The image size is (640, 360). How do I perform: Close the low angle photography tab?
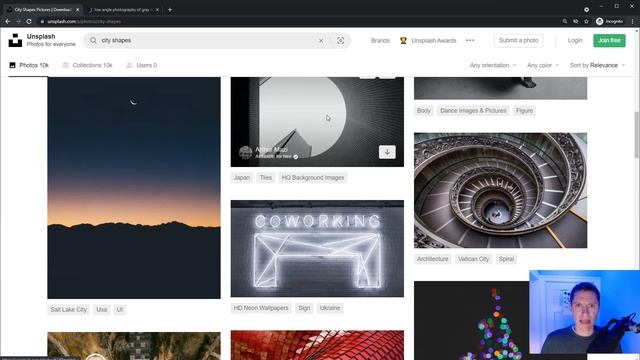coord(157,9)
